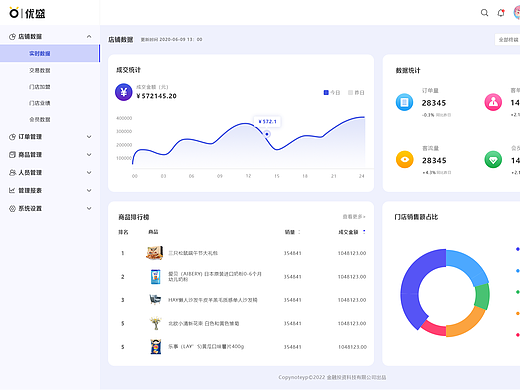Expand the 订单管理 chevron
This screenshot has width=520, height=390.
pyautogui.click(x=89, y=137)
